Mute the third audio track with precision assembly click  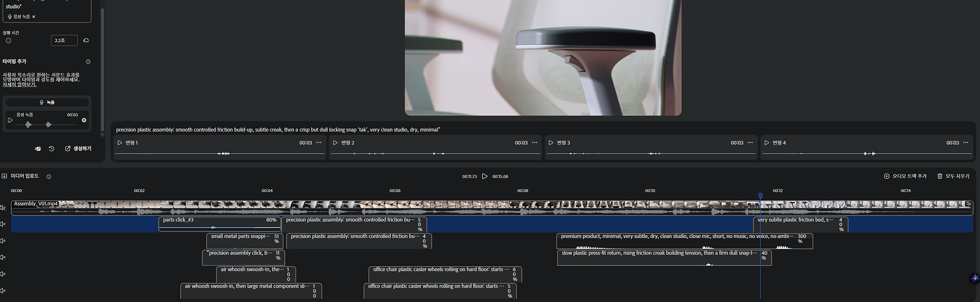(x=3, y=258)
